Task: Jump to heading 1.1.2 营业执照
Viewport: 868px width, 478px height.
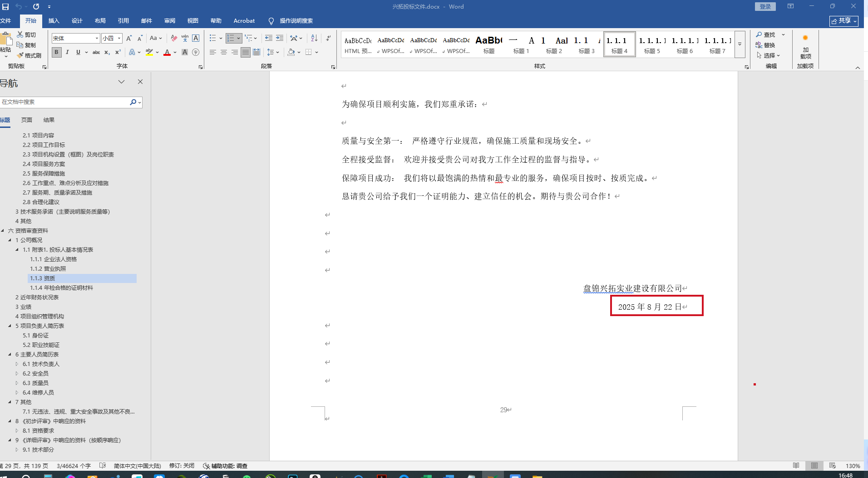Action: (x=48, y=268)
